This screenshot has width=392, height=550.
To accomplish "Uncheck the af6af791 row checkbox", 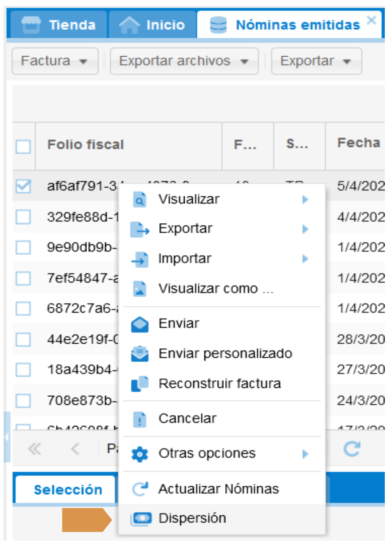I will (23, 186).
